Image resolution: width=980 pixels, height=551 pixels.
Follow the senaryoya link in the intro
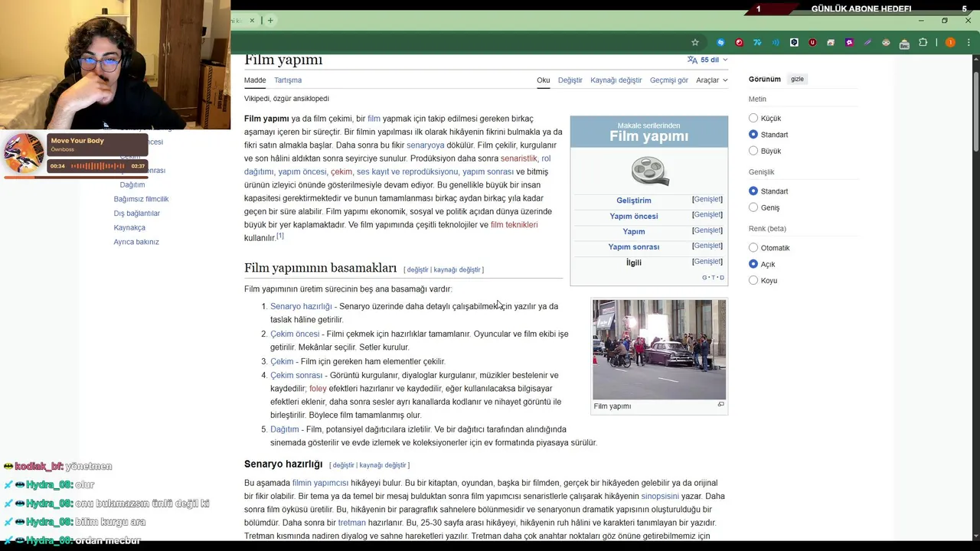(425, 145)
